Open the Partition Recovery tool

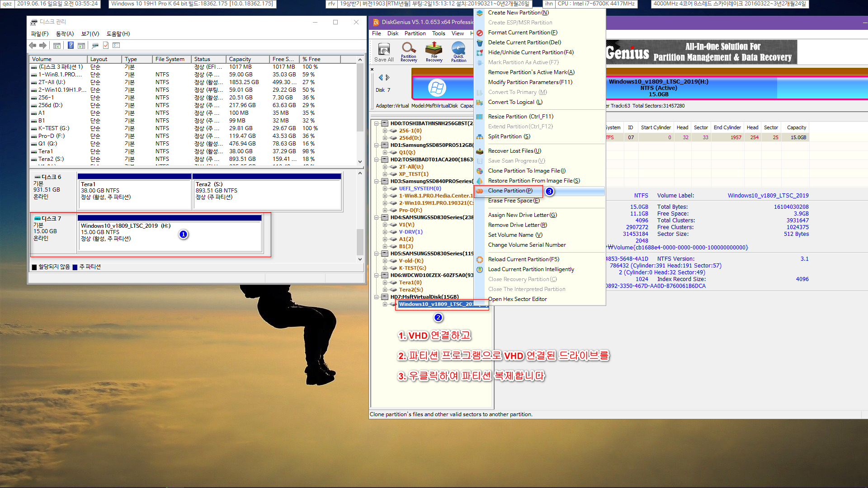pos(409,52)
